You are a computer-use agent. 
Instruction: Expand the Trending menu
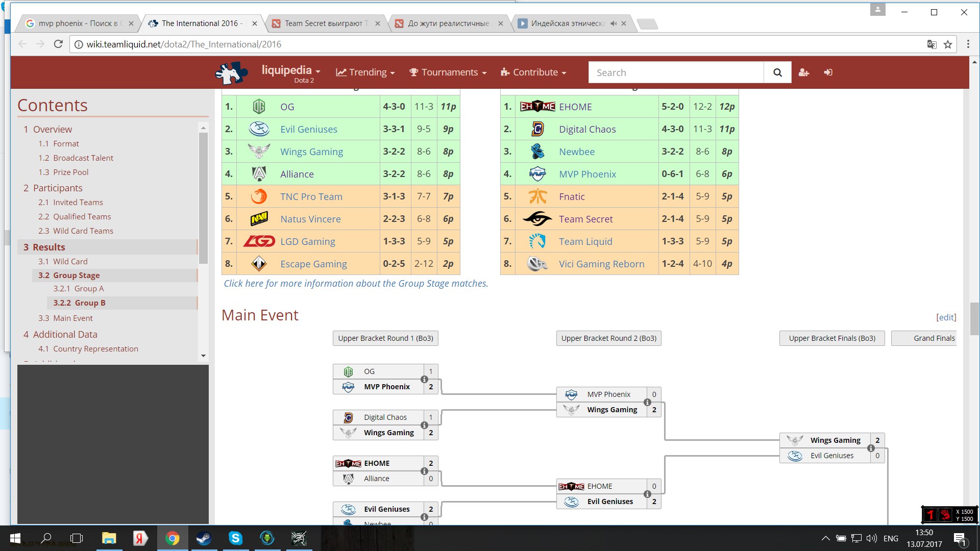365,72
